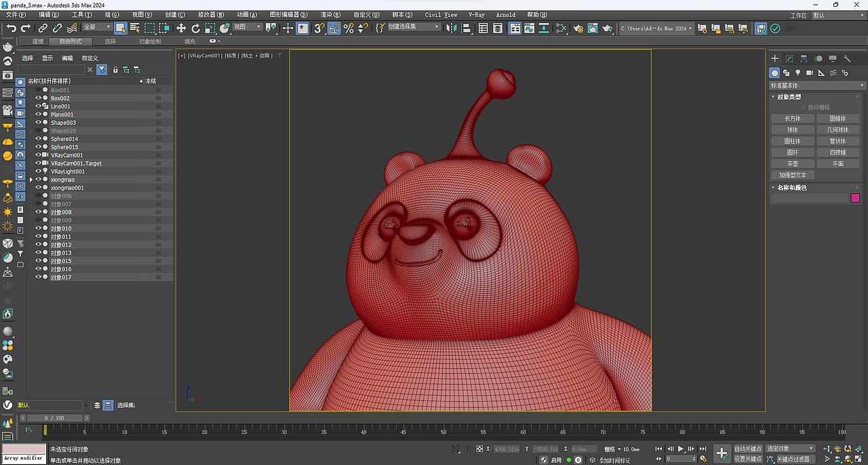Open the 全部 selection filter dropdown
This screenshot has height=465, width=868.
(97, 27)
